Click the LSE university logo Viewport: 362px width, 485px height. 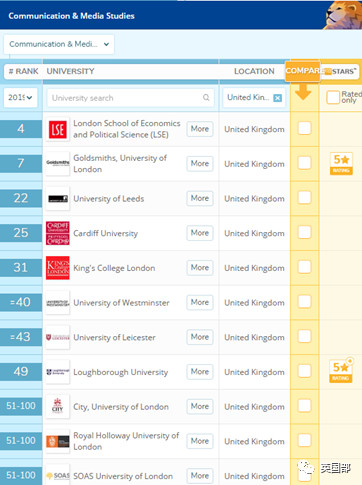coord(58,129)
